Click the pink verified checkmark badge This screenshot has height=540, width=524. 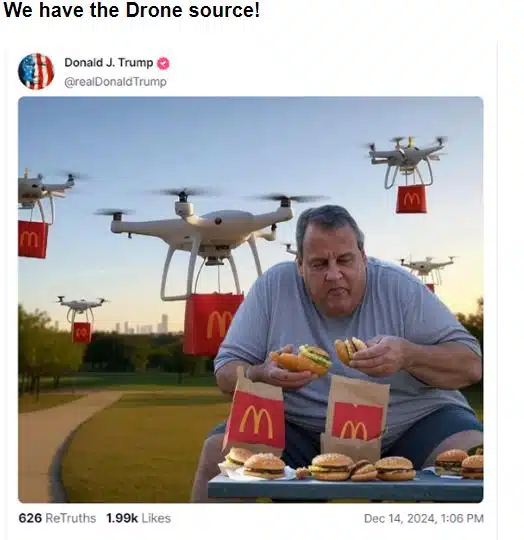pos(163,63)
